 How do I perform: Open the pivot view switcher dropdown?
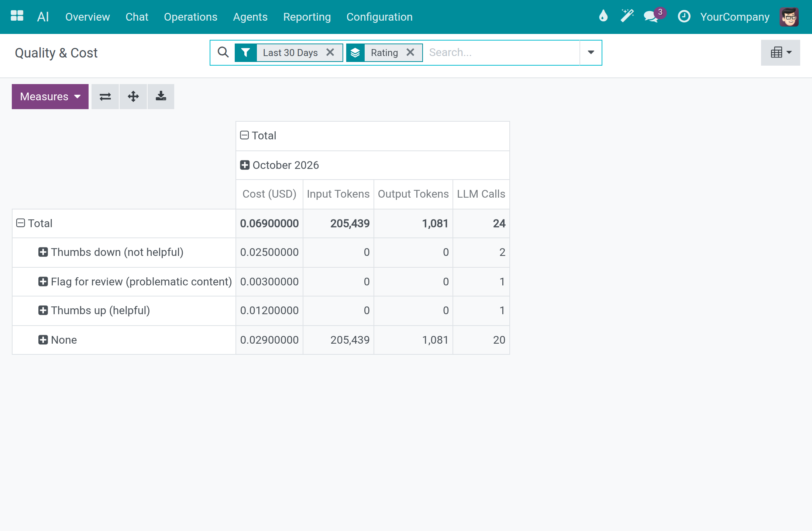pyautogui.click(x=781, y=52)
